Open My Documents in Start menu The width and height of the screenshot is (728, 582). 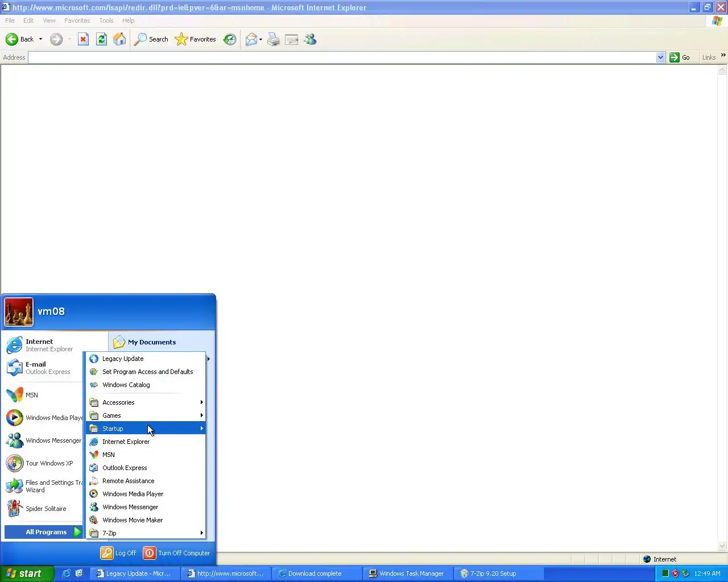[162, 342]
